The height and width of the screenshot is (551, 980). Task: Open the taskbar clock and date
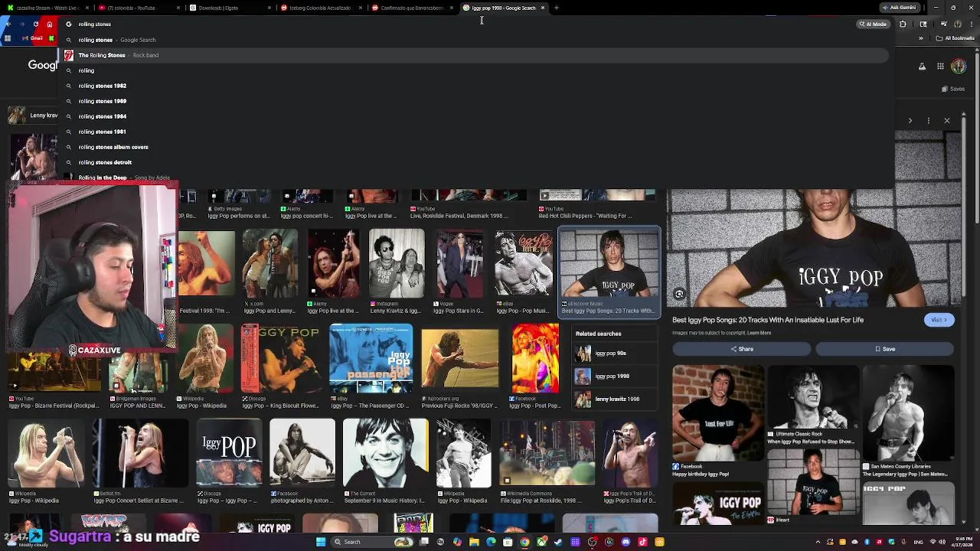click(x=962, y=542)
